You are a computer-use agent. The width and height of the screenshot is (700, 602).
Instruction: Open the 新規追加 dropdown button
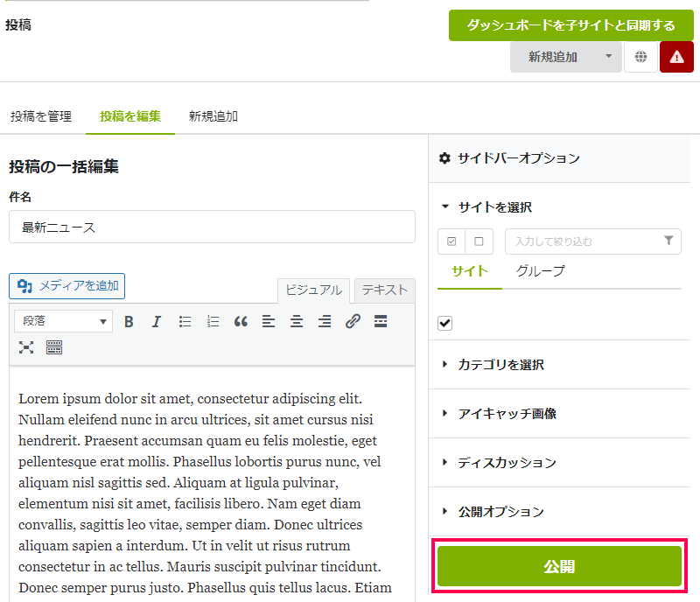click(x=565, y=57)
